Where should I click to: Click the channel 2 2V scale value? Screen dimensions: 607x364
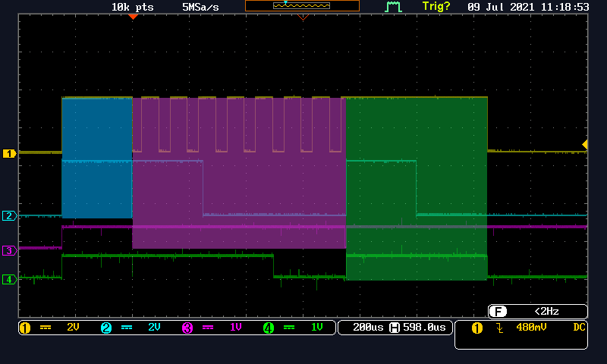point(154,328)
